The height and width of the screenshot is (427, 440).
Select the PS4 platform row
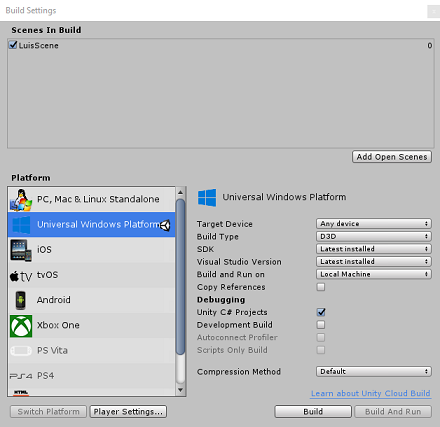(91, 376)
